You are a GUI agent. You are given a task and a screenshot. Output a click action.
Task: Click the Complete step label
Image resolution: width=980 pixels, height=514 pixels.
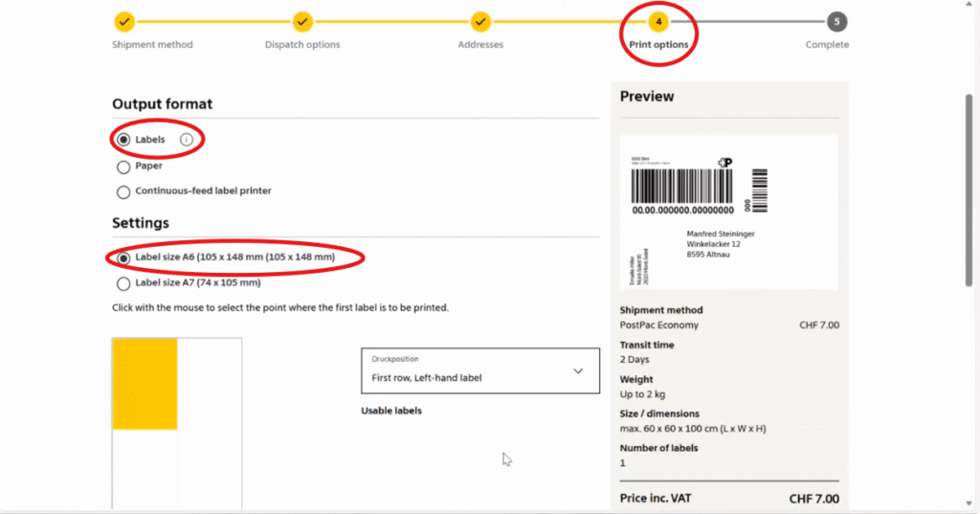point(827,45)
